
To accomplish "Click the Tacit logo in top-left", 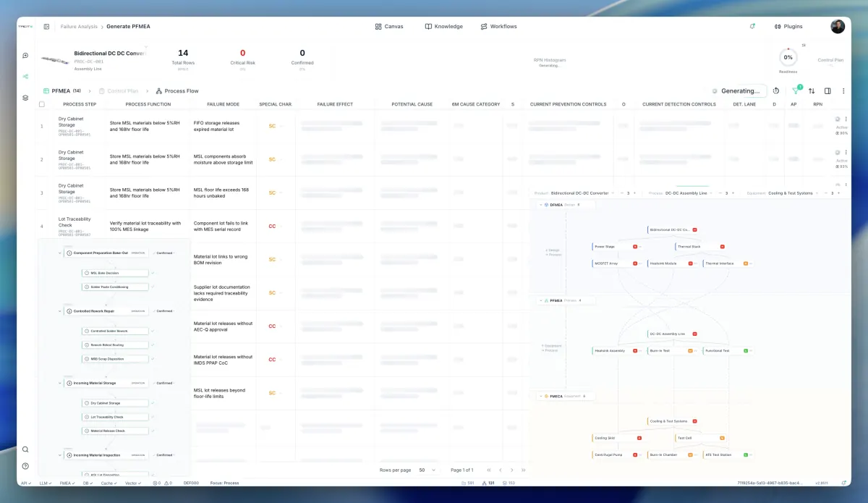I will click(x=24, y=26).
